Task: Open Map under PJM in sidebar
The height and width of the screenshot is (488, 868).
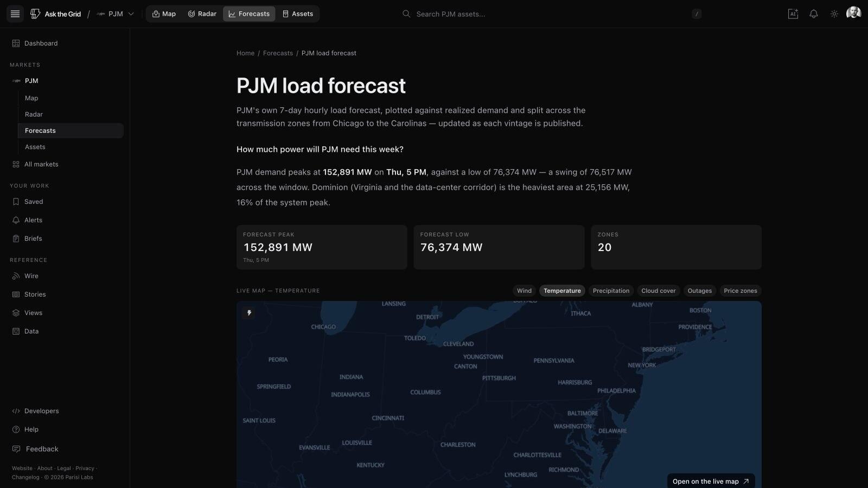Action: point(71,98)
